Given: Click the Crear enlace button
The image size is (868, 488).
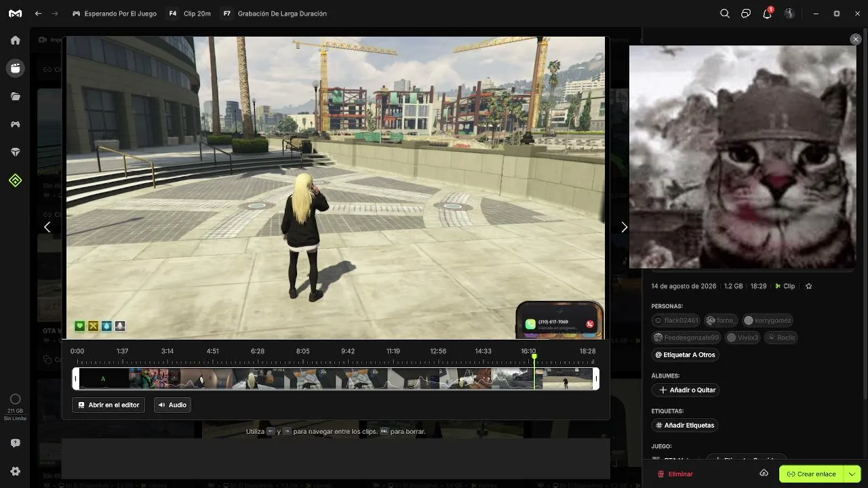Looking at the screenshot, I should 811,474.
